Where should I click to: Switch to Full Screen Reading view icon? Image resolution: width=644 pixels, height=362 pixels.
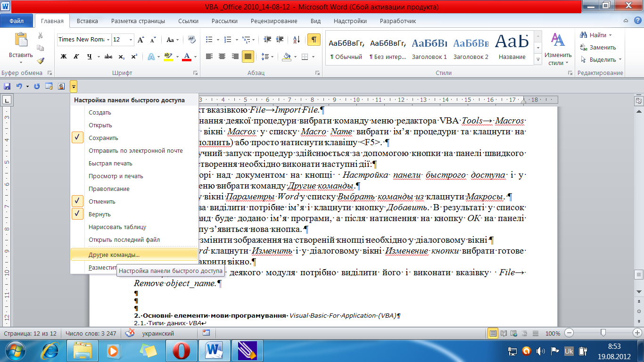click(504, 333)
